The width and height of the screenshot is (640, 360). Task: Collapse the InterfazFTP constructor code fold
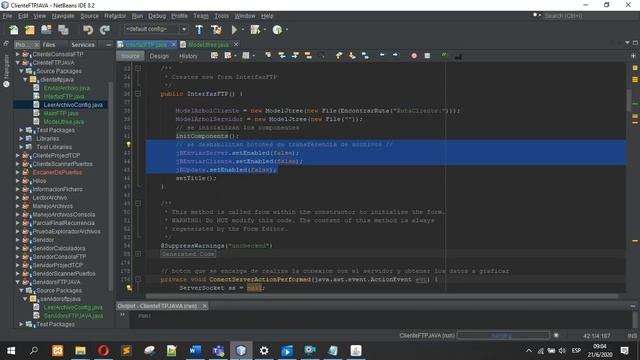point(138,94)
